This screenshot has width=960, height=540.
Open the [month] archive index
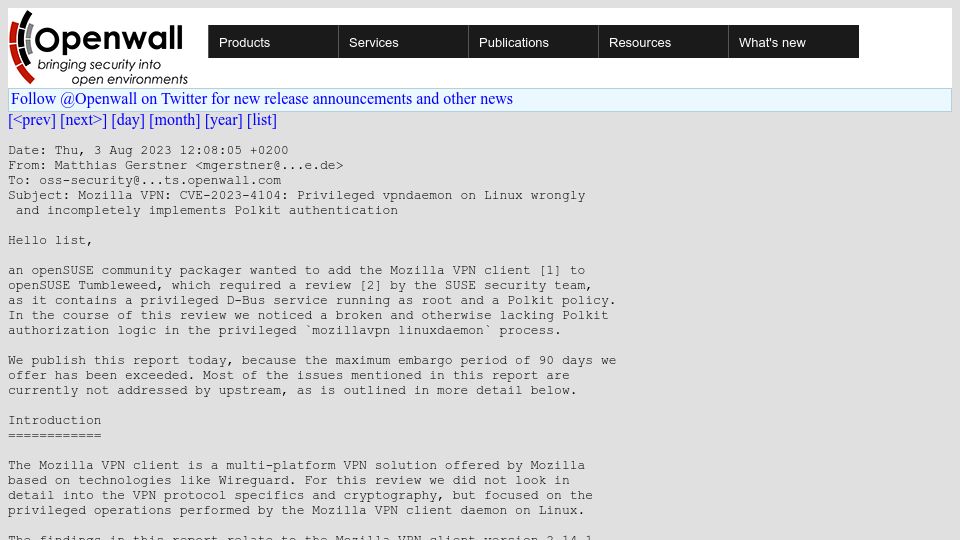(x=174, y=120)
